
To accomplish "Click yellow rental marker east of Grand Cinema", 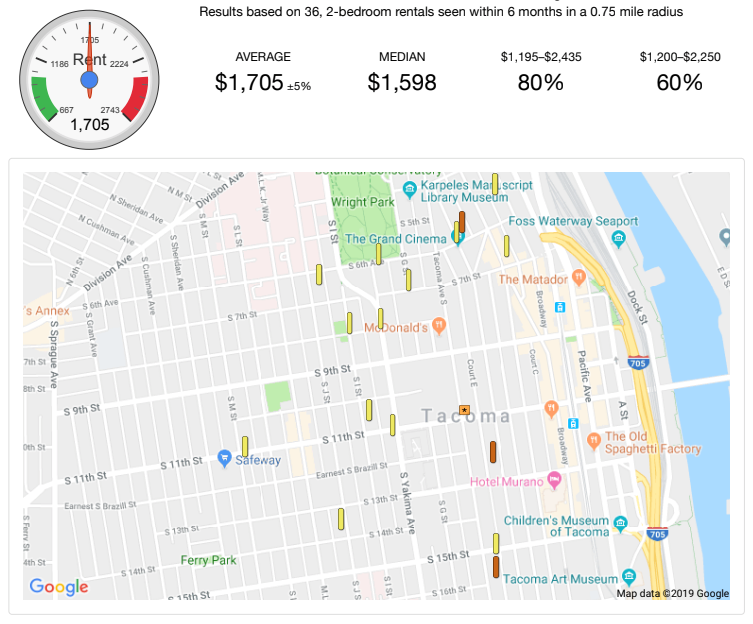I will click(506, 246).
